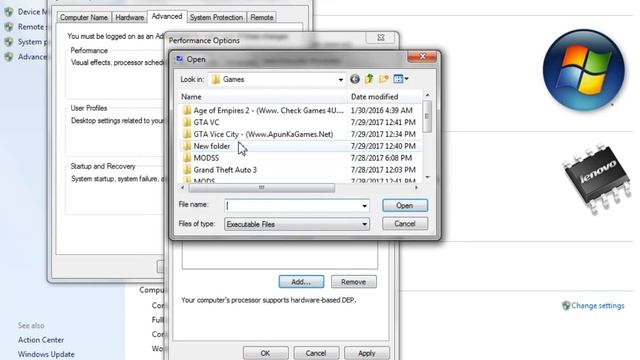
Task: Select the Advanced tab
Action: [x=167, y=16]
